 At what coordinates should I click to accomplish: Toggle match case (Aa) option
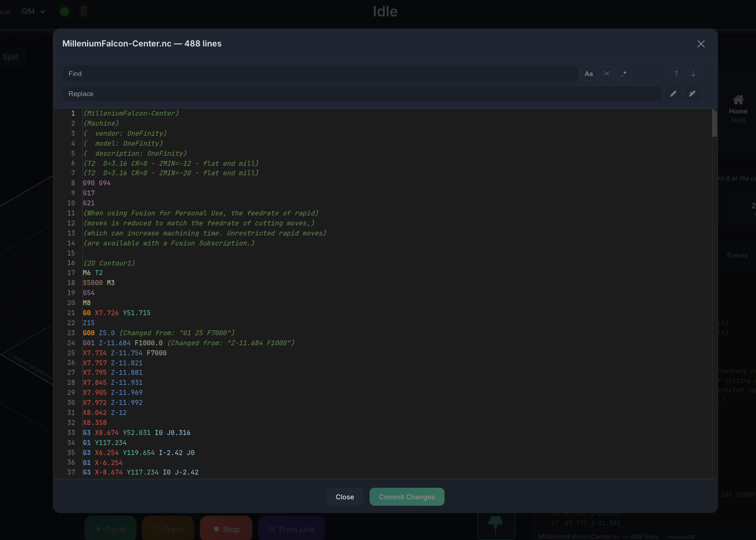tap(589, 74)
